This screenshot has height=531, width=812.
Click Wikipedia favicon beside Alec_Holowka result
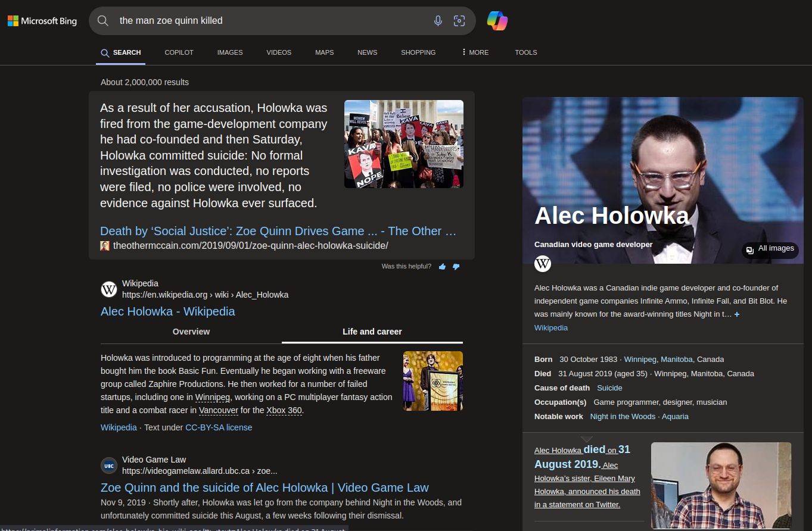tap(109, 289)
